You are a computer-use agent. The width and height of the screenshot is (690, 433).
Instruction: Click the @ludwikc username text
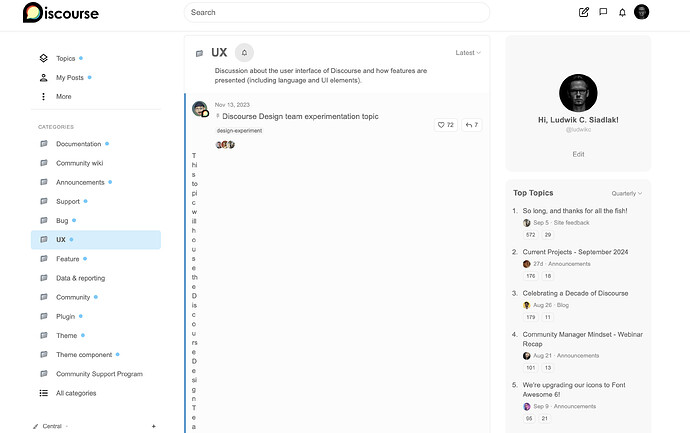click(578, 129)
